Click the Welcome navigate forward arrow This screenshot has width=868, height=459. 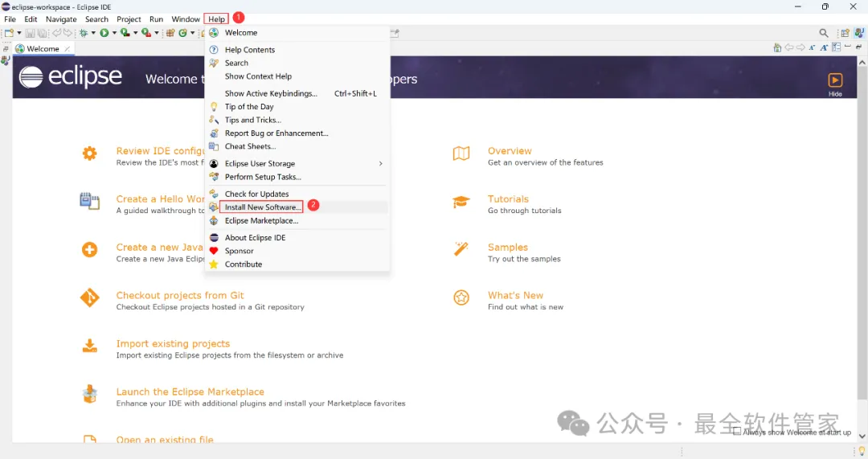(800, 47)
